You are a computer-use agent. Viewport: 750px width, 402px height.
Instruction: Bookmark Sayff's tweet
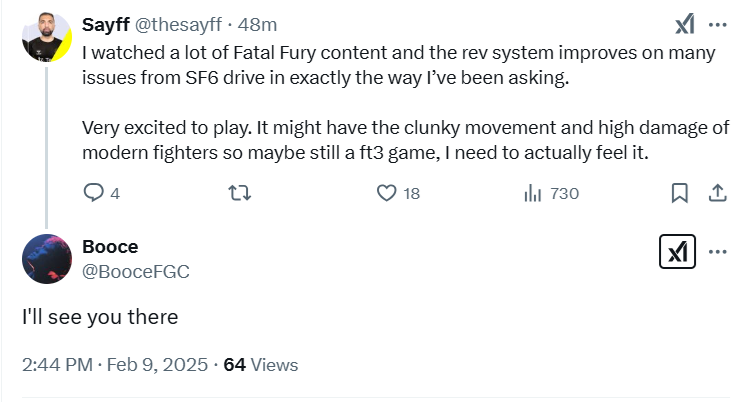pos(680,193)
